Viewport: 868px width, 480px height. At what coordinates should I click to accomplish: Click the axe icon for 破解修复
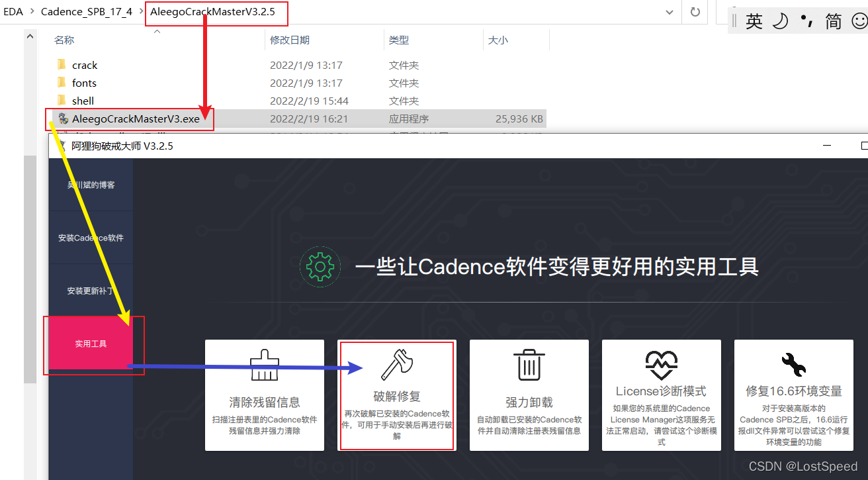click(396, 364)
